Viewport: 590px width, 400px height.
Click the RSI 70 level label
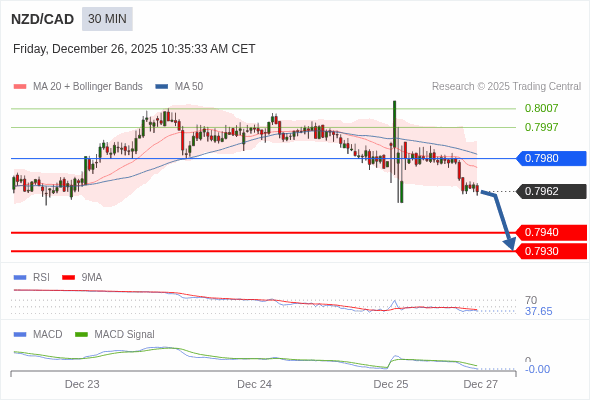point(531,300)
